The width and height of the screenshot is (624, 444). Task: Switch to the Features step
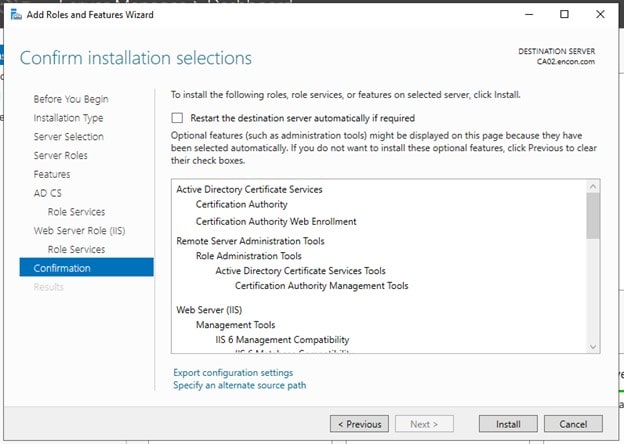click(x=52, y=174)
